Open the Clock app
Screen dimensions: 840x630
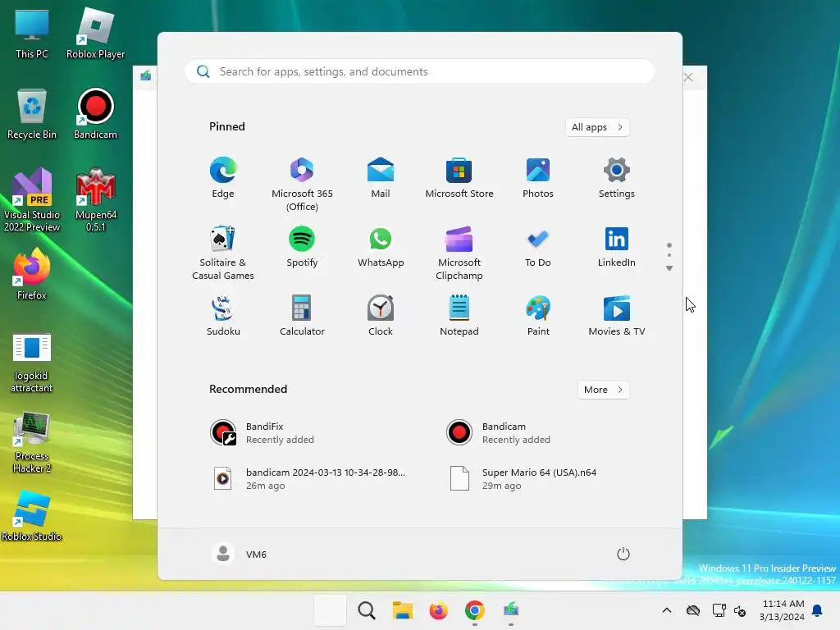[x=381, y=316]
